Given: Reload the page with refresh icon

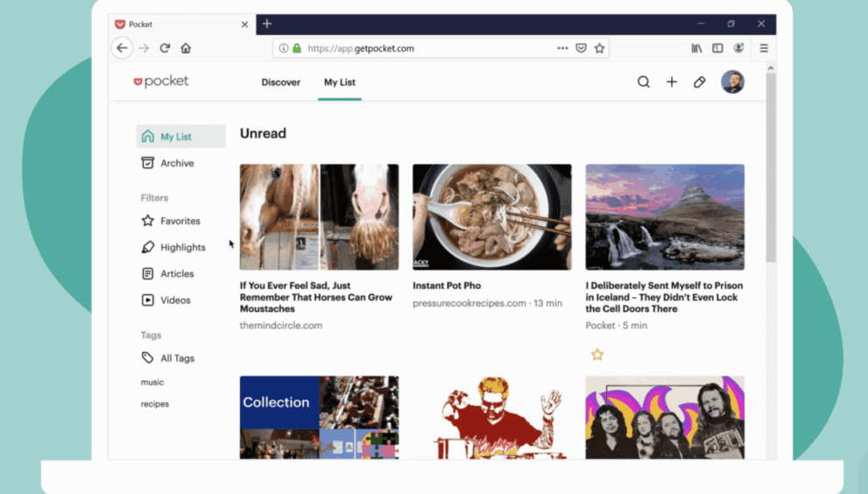Looking at the screenshot, I should coord(165,48).
